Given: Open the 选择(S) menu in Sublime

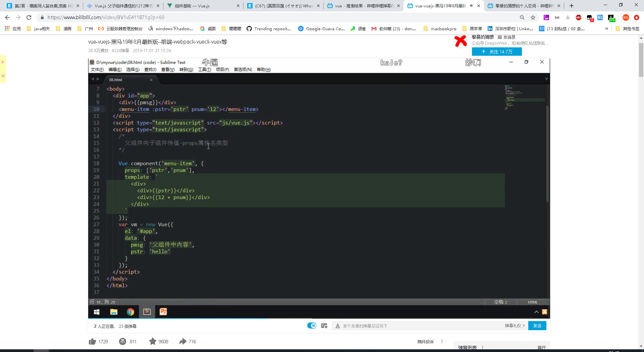Looking at the screenshot, I should click(x=132, y=70).
